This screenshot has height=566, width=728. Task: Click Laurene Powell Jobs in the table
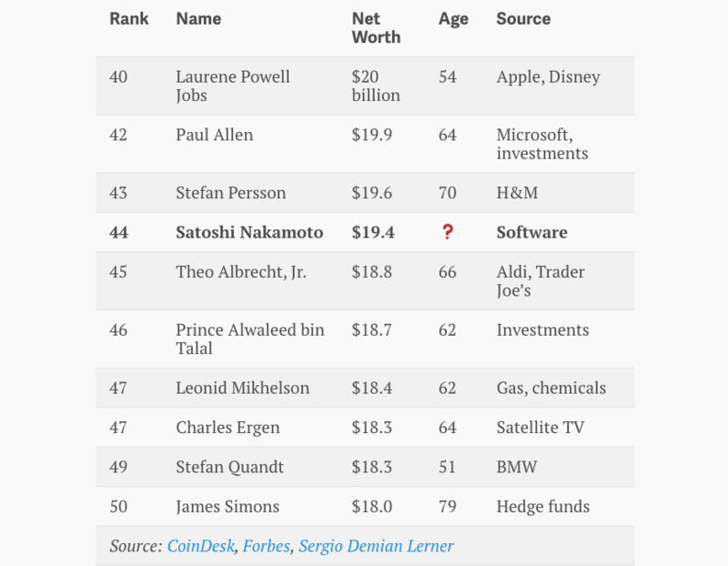tap(233, 86)
